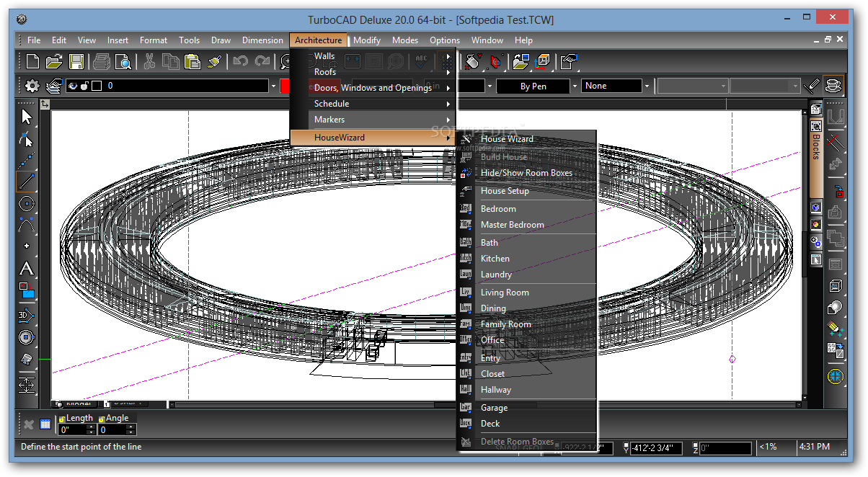This screenshot has width=868, height=477.
Task: Choose the Arc curve tool in left toolbar
Action: [x=27, y=226]
